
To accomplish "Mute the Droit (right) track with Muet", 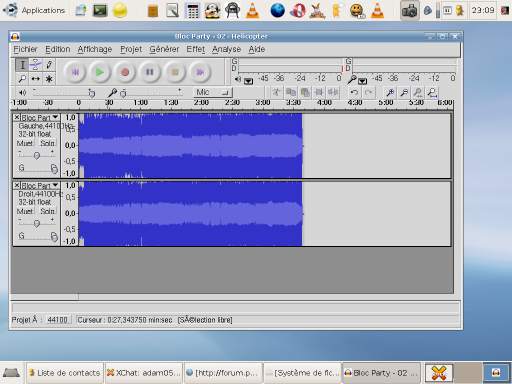I will pos(25,211).
